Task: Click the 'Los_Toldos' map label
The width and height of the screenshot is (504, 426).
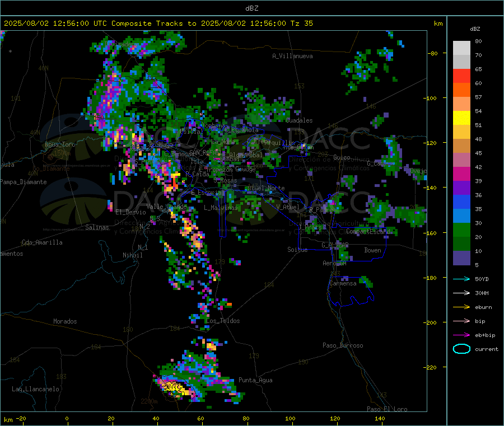Action: click(x=223, y=321)
